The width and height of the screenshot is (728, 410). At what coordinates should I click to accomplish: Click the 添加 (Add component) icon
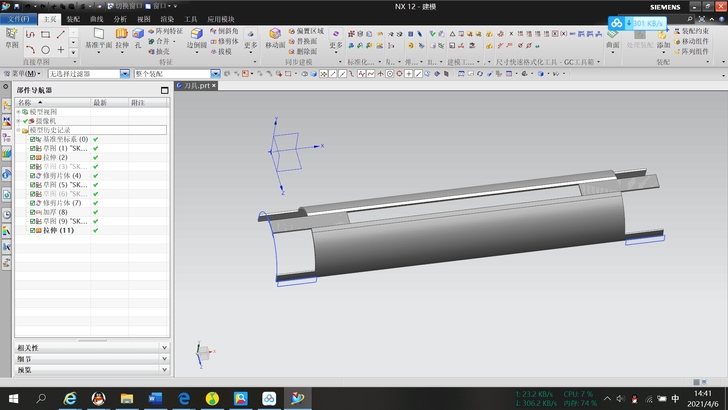[663, 38]
